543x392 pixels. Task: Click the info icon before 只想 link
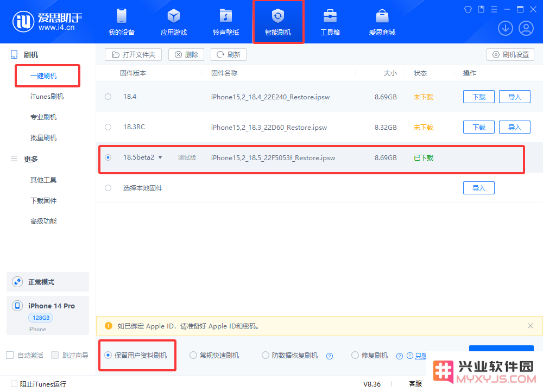coord(409,356)
